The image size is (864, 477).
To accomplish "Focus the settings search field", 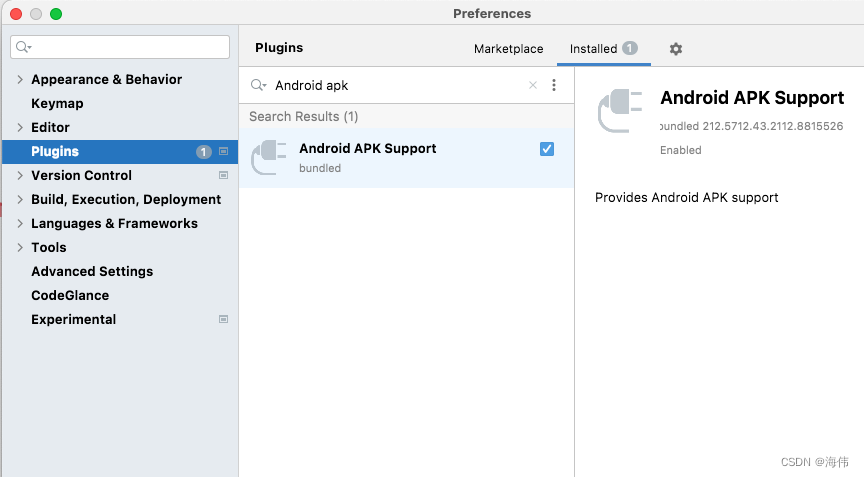I will 120,47.
